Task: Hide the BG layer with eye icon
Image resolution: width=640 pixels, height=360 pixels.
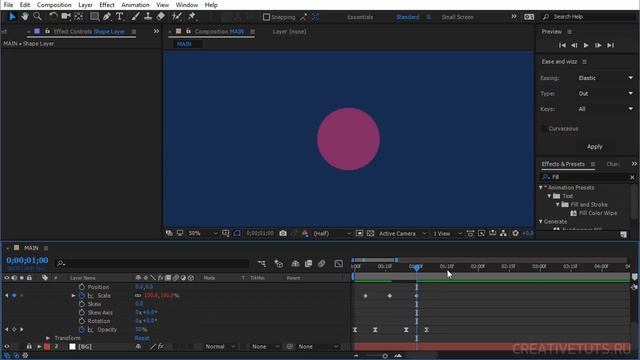Action: click(x=7, y=347)
